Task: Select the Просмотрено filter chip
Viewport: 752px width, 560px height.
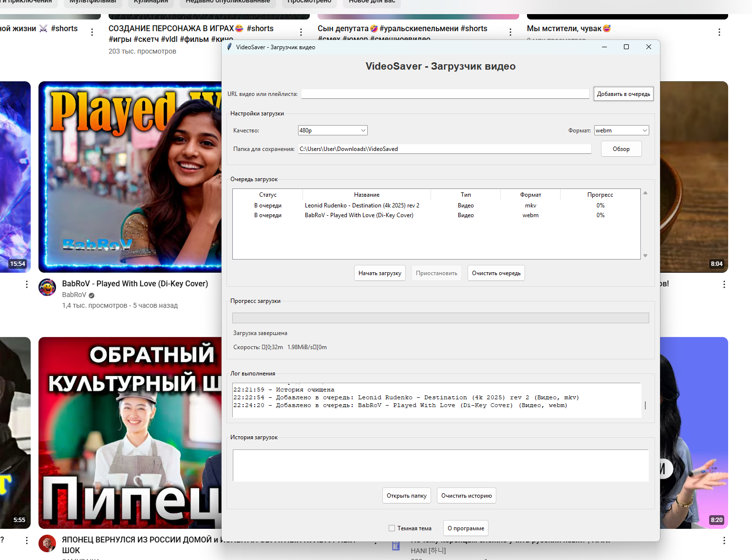Action: click(x=309, y=2)
